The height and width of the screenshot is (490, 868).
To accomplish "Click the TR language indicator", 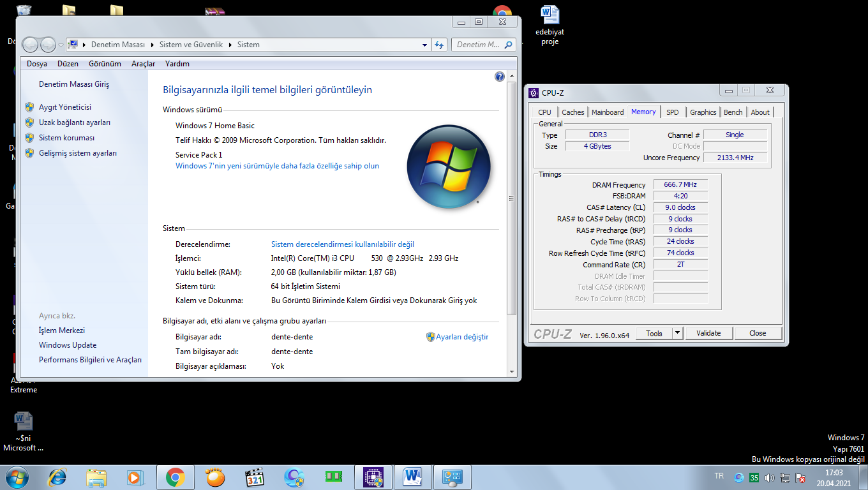I will (x=719, y=477).
